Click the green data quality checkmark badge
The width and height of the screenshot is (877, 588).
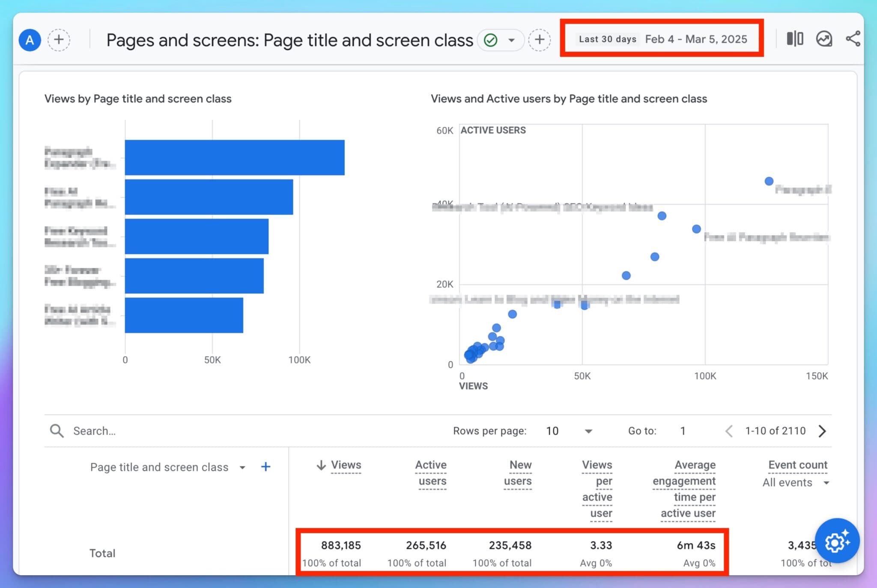coord(490,41)
